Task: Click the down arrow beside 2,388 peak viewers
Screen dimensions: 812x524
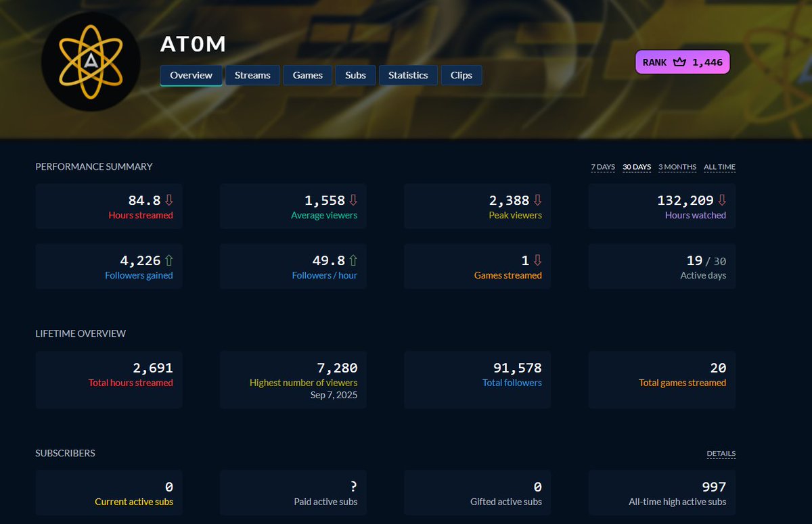Action: 538,200
